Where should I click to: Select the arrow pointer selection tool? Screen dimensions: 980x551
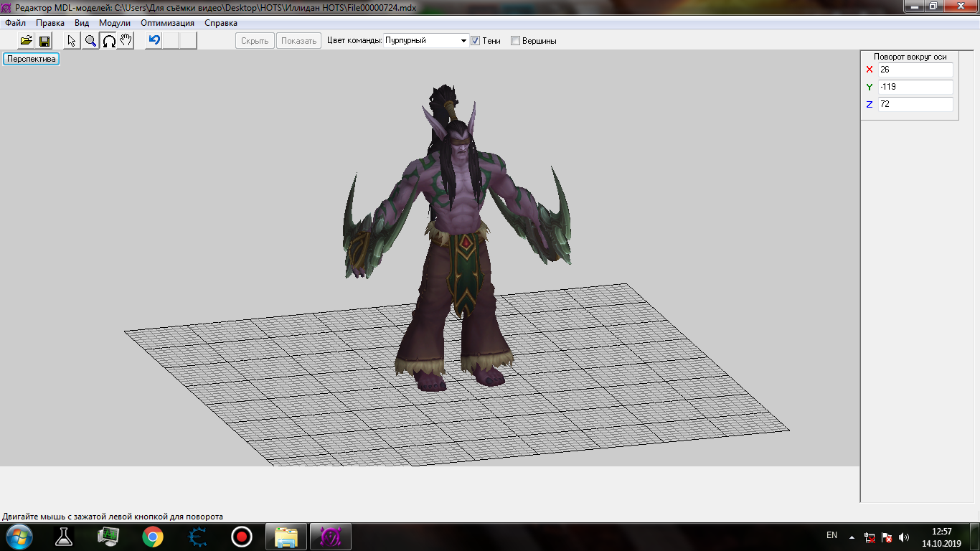click(x=72, y=41)
